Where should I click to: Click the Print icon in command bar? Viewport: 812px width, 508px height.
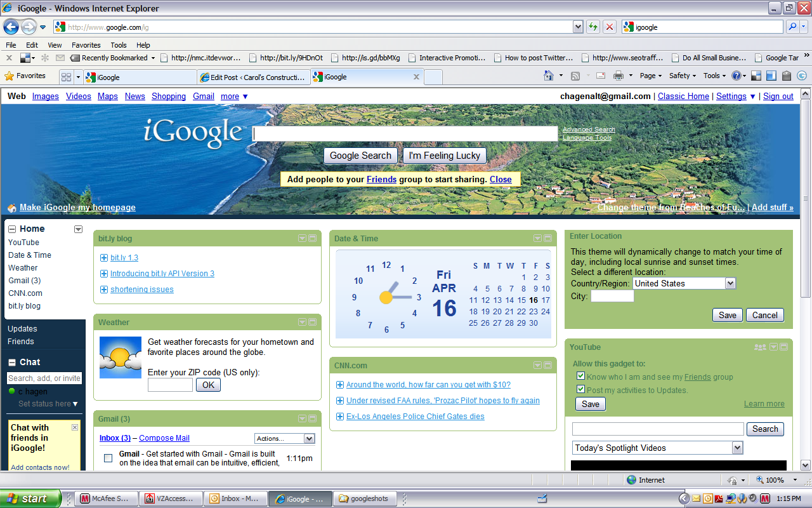click(x=618, y=76)
